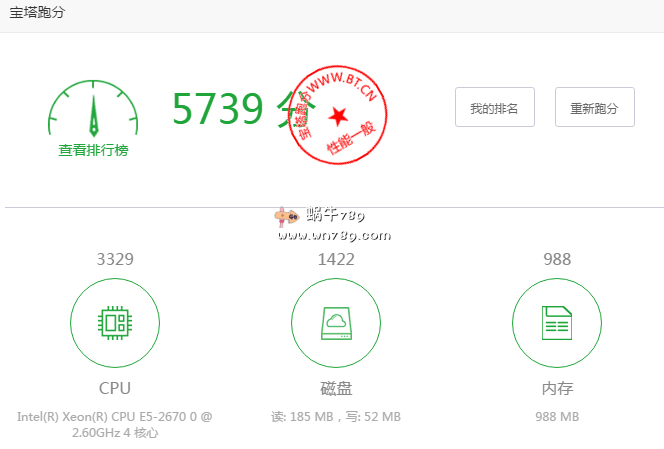Select the disk score 1422
The image size is (664, 449).
[336, 259]
